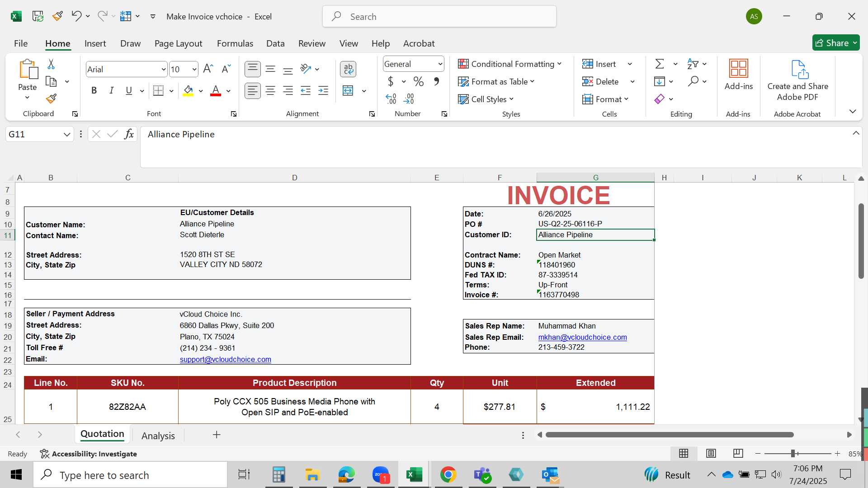Click Increase Decimal icon
Viewport: 868px width, 488px height.
[391, 99]
